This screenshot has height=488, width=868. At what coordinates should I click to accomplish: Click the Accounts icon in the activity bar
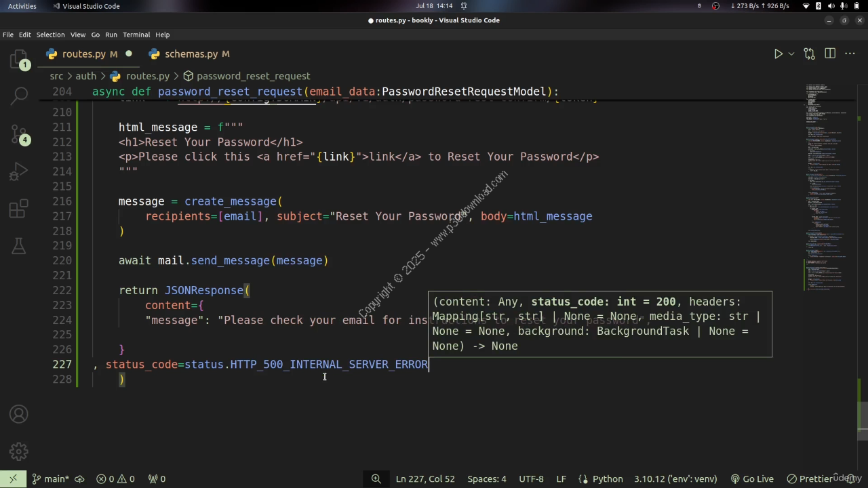(x=19, y=414)
